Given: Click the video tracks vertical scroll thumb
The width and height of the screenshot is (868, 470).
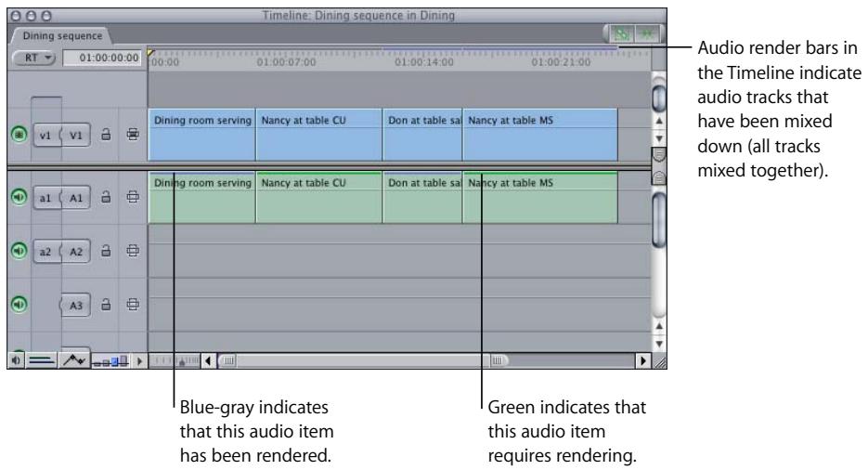Looking at the screenshot, I should [x=659, y=98].
